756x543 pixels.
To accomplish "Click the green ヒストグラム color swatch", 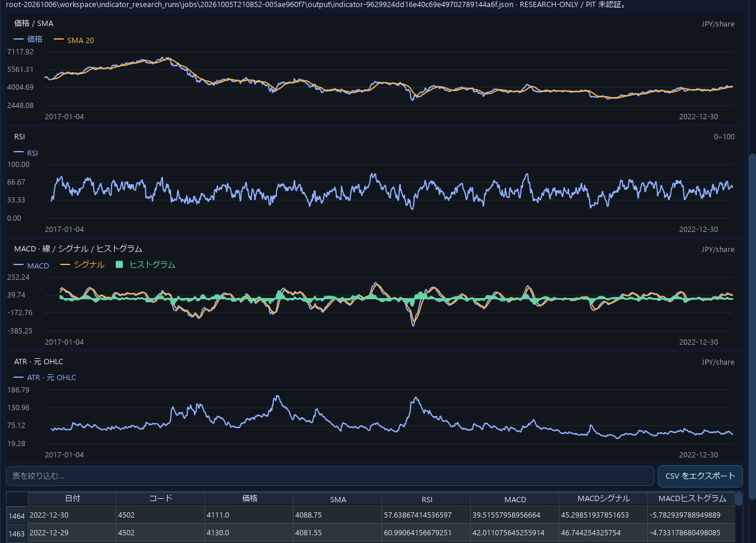I will point(119,265).
